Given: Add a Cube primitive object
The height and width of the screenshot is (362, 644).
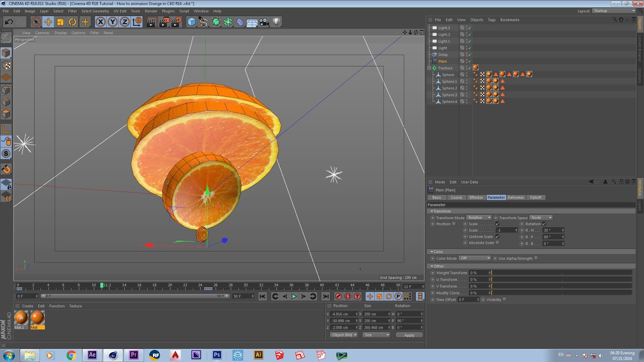Looking at the screenshot, I should point(192,22).
